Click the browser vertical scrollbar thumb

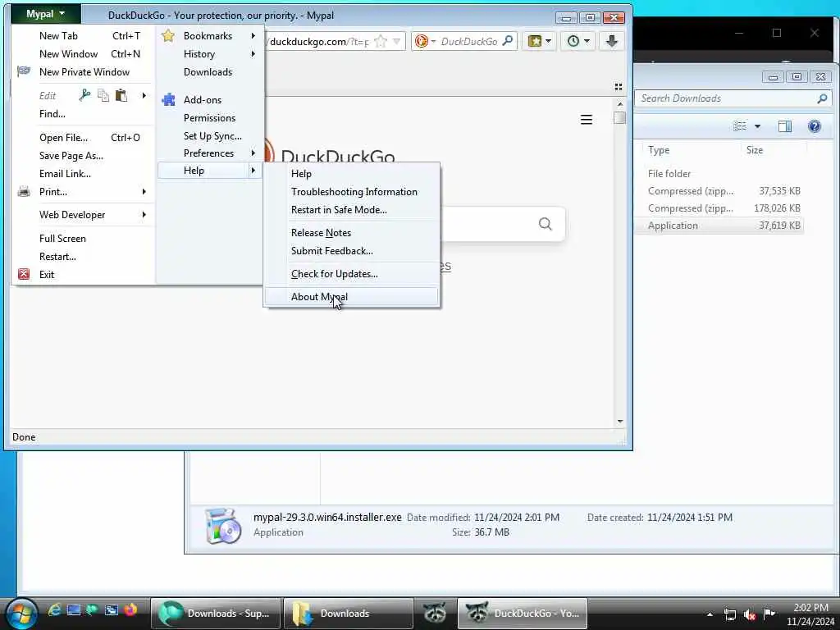tap(620, 117)
